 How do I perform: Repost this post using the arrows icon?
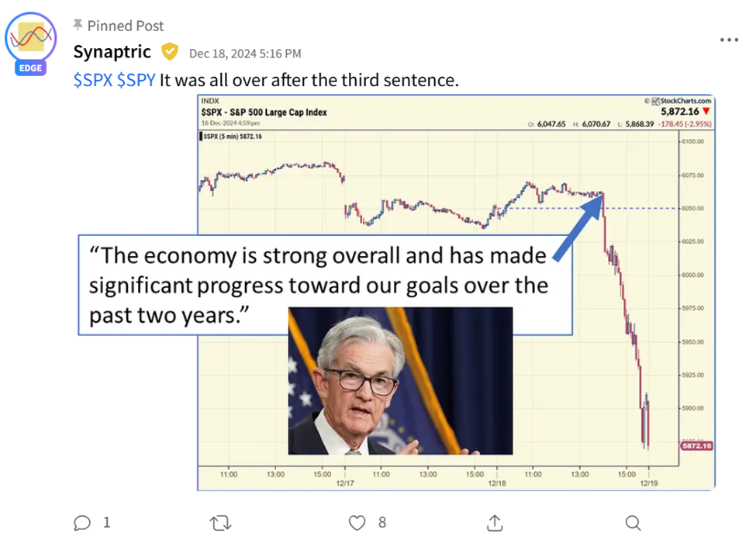(x=220, y=523)
